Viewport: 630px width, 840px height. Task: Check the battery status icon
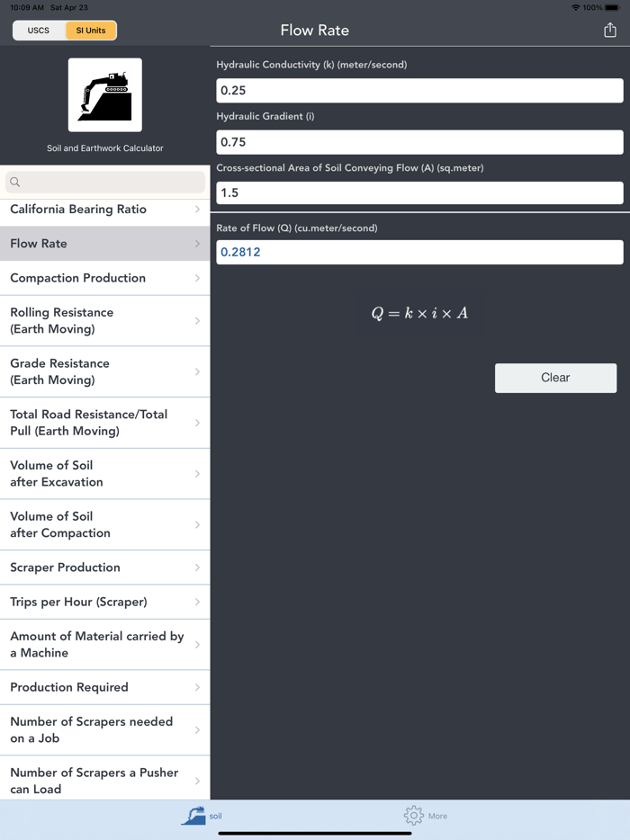coord(612,7)
